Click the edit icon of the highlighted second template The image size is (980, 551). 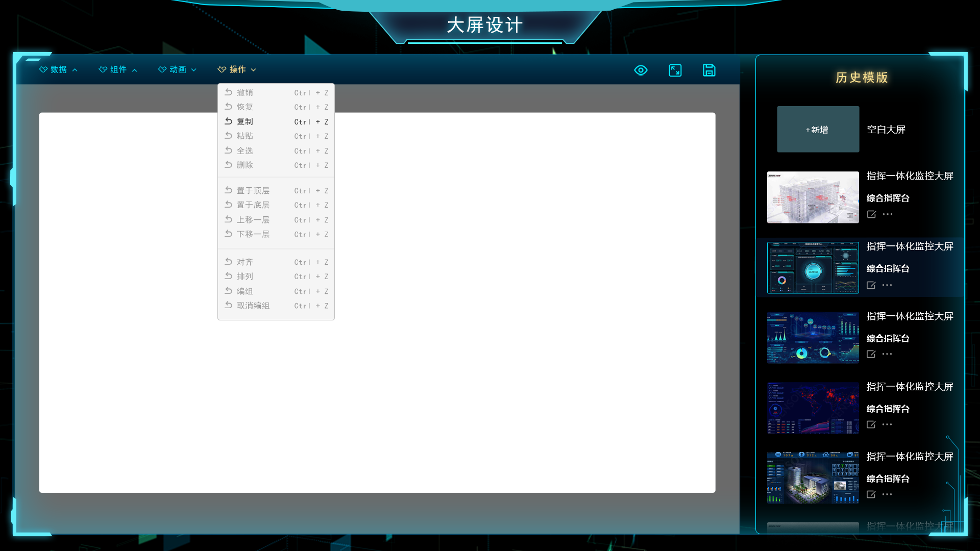(871, 285)
